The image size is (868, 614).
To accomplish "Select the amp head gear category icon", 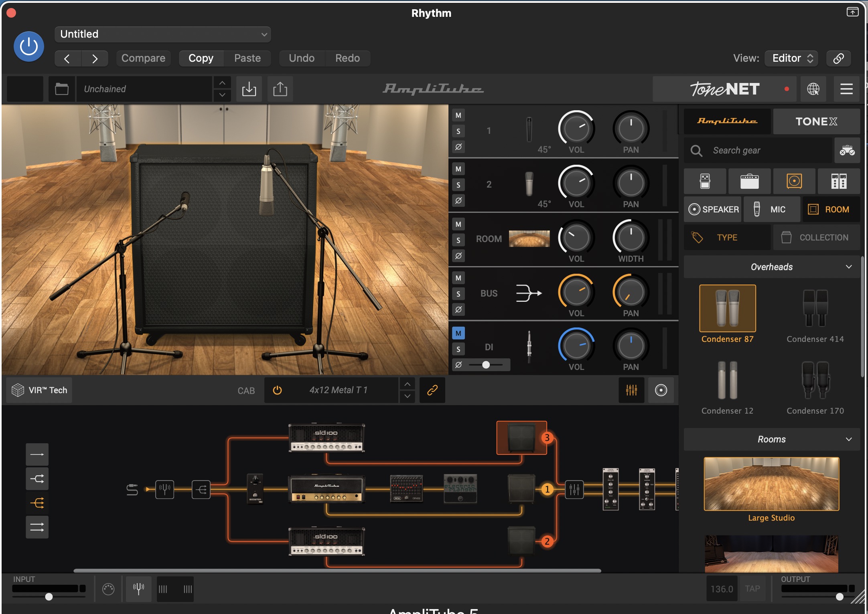I will pos(749,181).
